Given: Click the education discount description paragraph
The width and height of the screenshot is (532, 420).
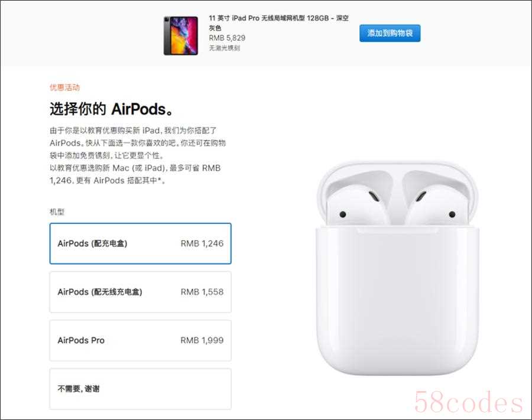Looking at the screenshot, I should pos(138,155).
